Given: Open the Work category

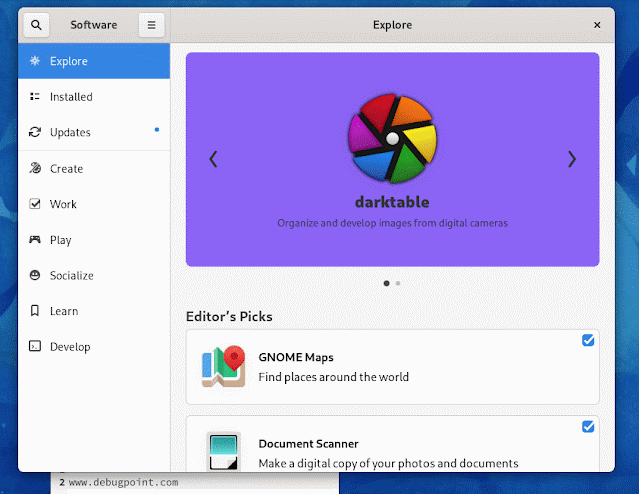Looking at the screenshot, I should (94, 204).
